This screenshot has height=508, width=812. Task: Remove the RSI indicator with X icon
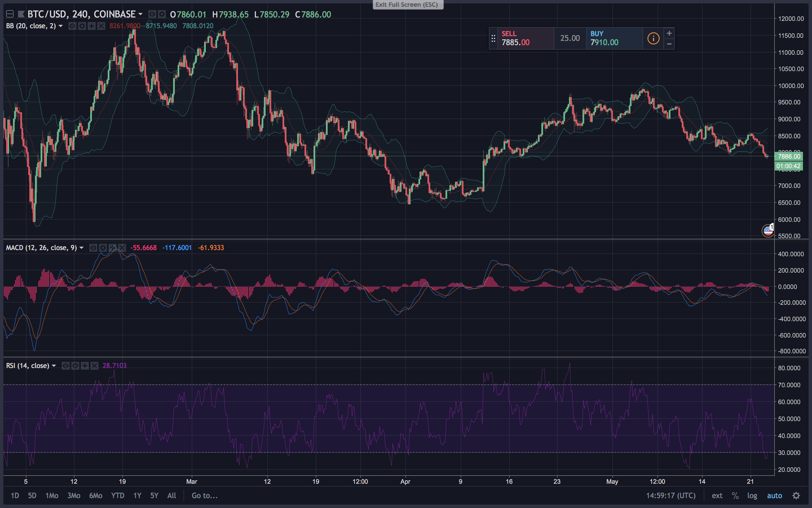[95, 365]
